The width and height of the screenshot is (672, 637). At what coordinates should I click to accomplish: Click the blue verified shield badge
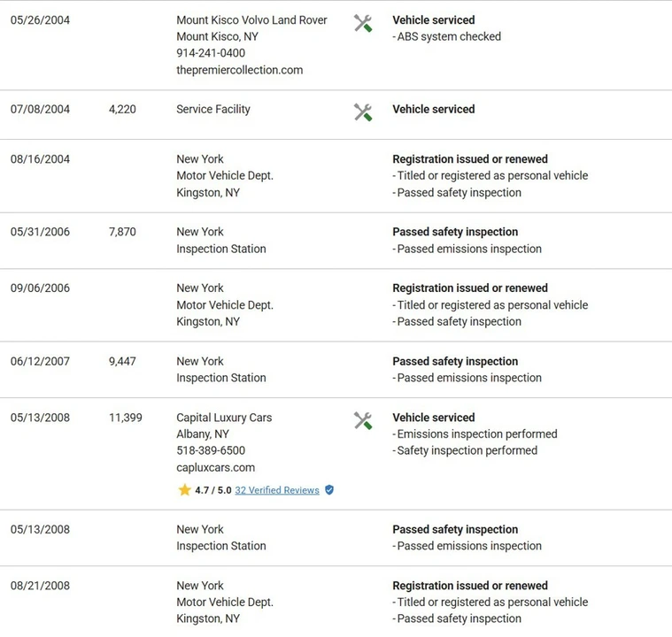coord(329,489)
